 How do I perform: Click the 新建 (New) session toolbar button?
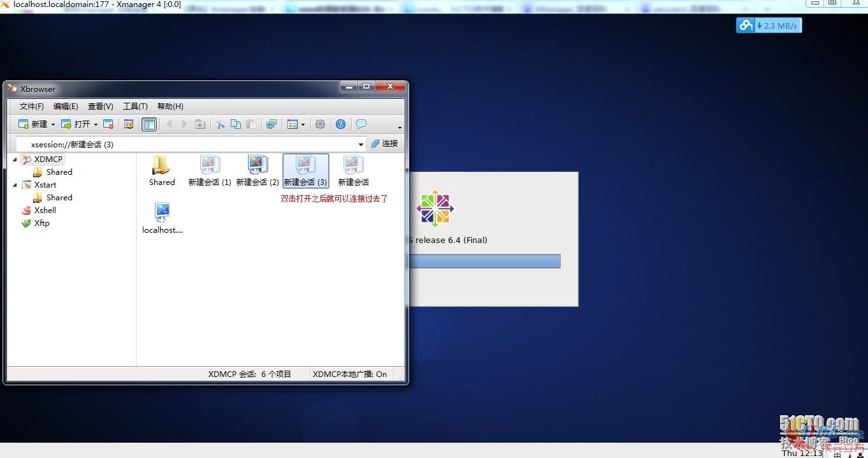click(33, 124)
